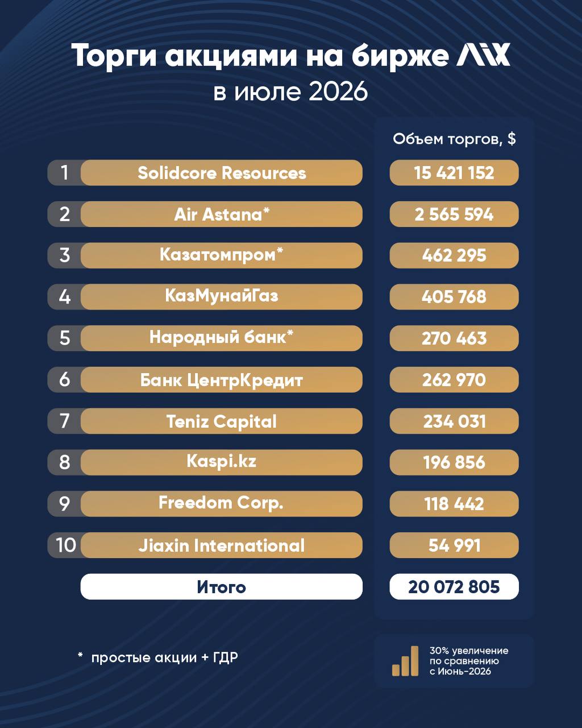Click the total value 20 072 805
The height and width of the screenshot is (728, 582).
(x=454, y=586)
